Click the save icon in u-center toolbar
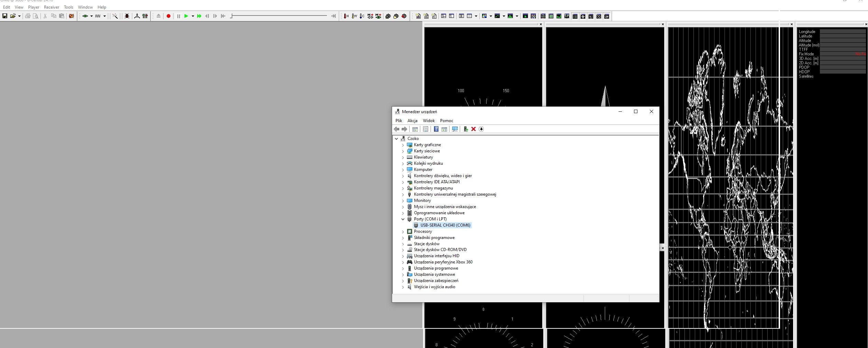 5,16
